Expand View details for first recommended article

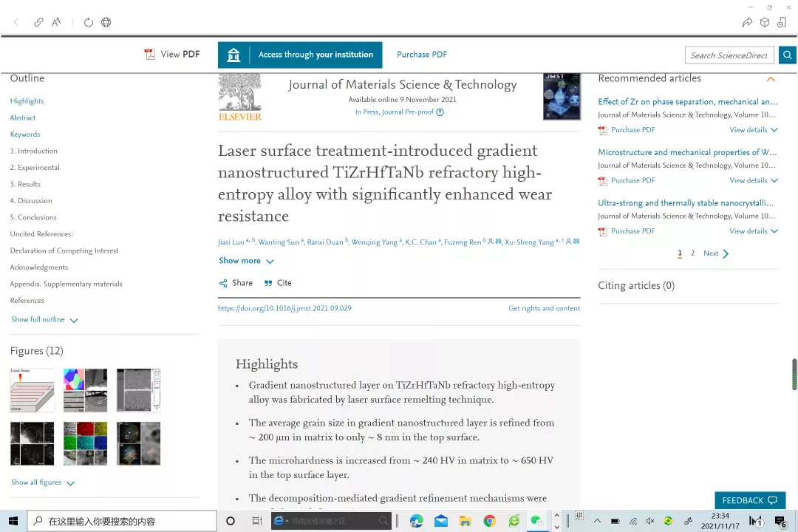coord(753,130)
